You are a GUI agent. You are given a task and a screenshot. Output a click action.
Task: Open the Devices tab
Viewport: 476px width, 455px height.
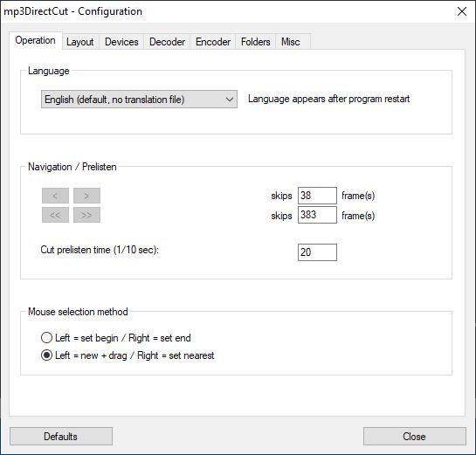[121, 42]
